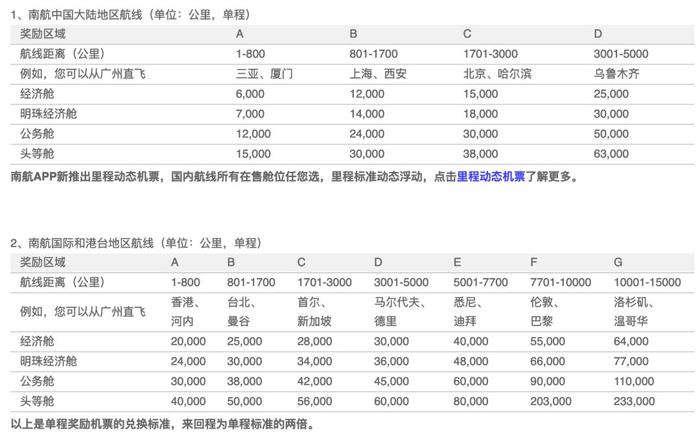
Task: Select the 36,000 cell
Action: pyautogui.click(x=391, y=361)
